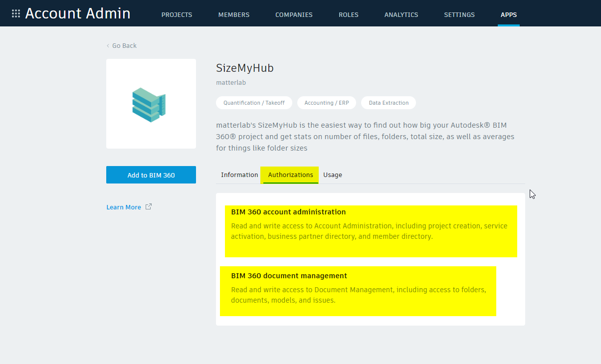Click the Go Back chevron arrow

108,46
